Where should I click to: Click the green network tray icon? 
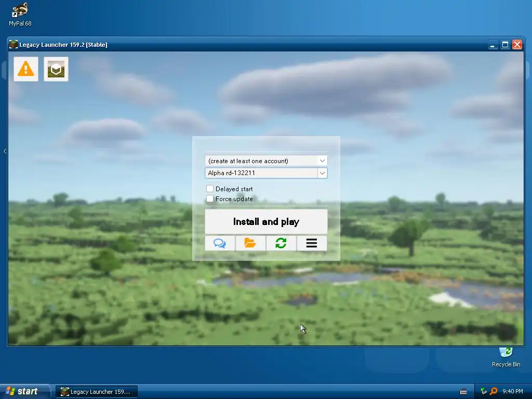pos(484,391)
